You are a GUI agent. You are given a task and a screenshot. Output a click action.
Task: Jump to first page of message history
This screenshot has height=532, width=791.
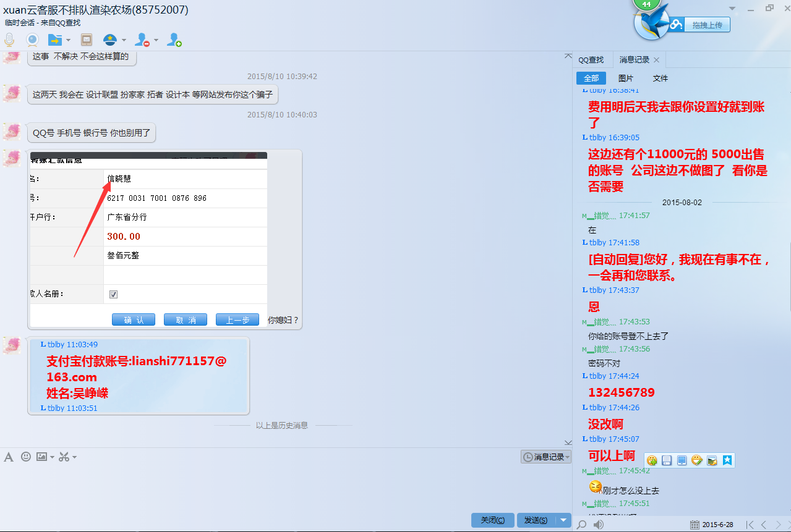(x=750, y=525)
